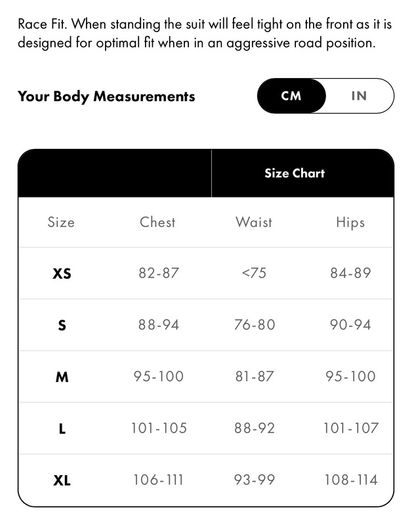Click the Chest column header
This screenshot has height=525, width=412.
point(157,222)
